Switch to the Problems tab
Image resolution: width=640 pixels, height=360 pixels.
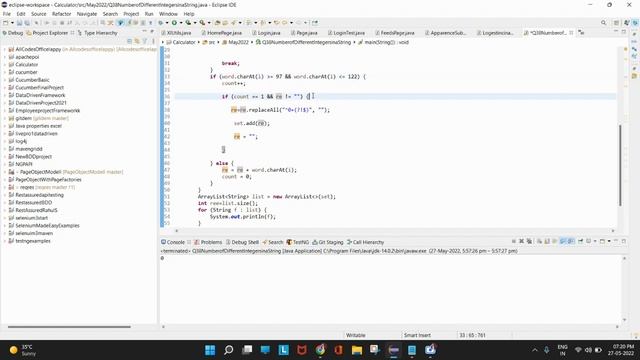coord(208,242)
